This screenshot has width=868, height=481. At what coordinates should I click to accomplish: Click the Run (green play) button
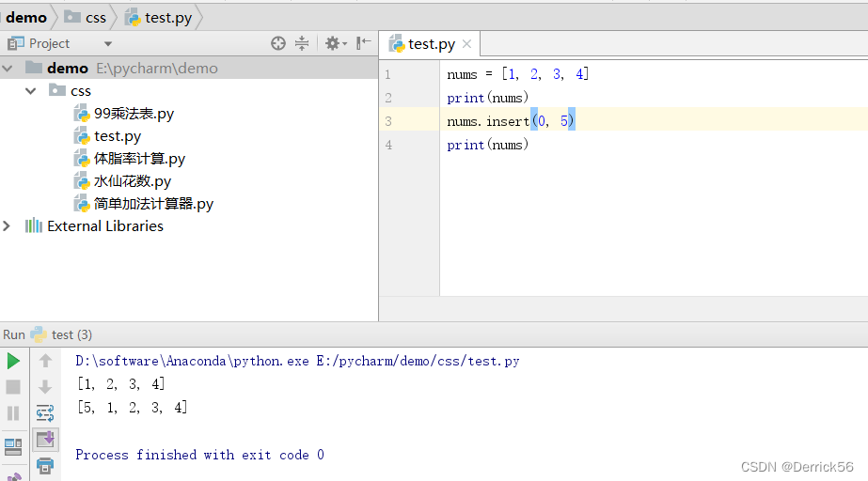[x=13, y=362]
